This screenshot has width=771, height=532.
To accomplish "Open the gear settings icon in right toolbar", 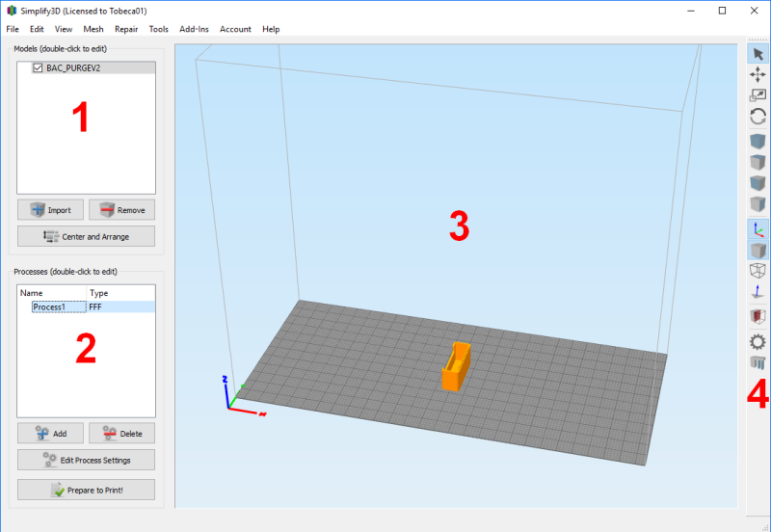I will 758,341.
